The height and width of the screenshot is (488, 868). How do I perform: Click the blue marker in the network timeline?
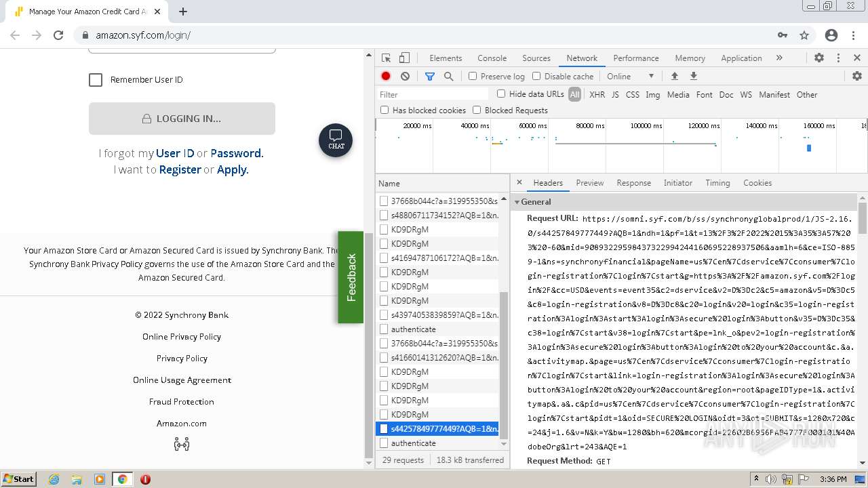tap(809, 148)
